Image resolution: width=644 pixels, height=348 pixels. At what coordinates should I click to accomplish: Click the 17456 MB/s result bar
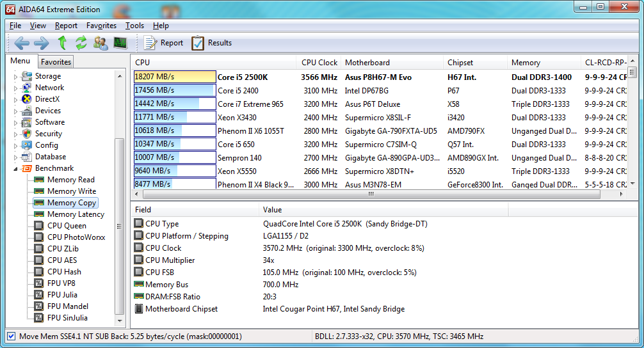(x=175, y=90)
